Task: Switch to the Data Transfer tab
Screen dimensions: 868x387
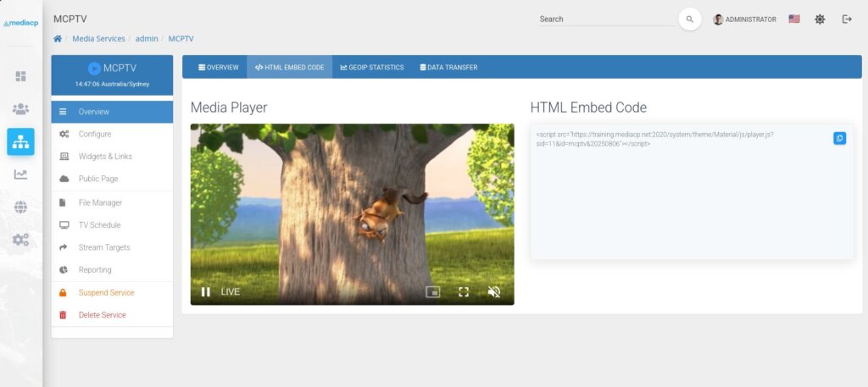Action: 448,68
